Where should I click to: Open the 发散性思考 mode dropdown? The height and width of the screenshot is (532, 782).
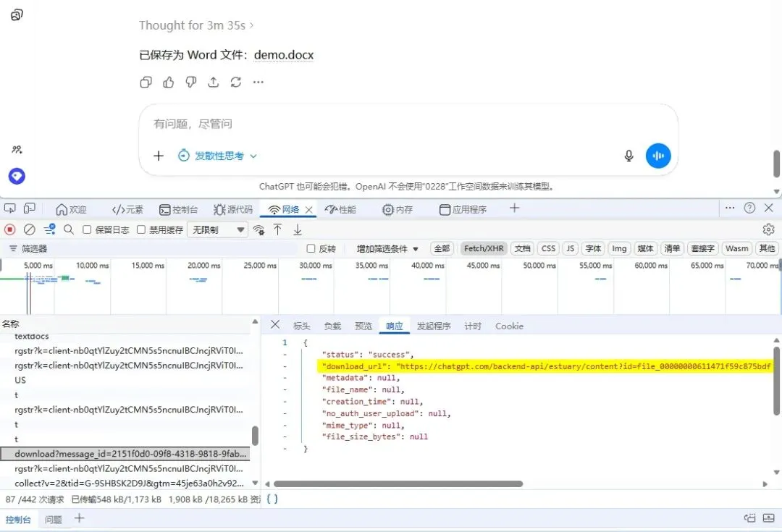click(x=217, y=156)
